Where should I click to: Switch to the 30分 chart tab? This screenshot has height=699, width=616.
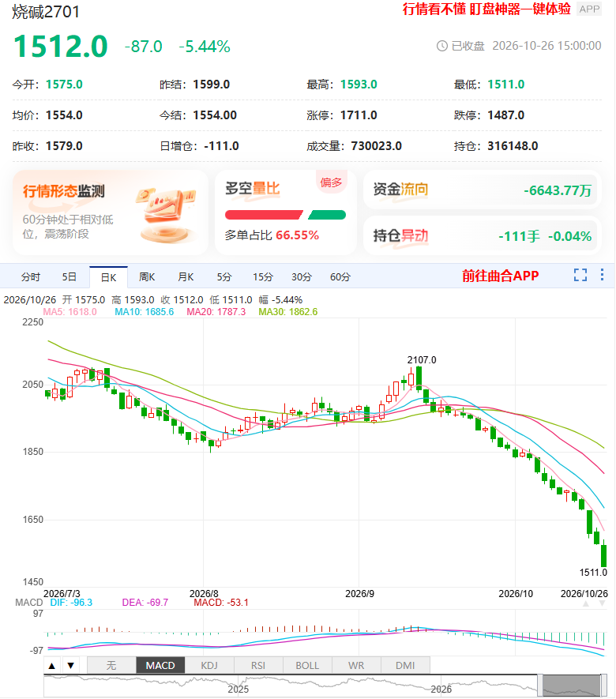tap(302, 277)
